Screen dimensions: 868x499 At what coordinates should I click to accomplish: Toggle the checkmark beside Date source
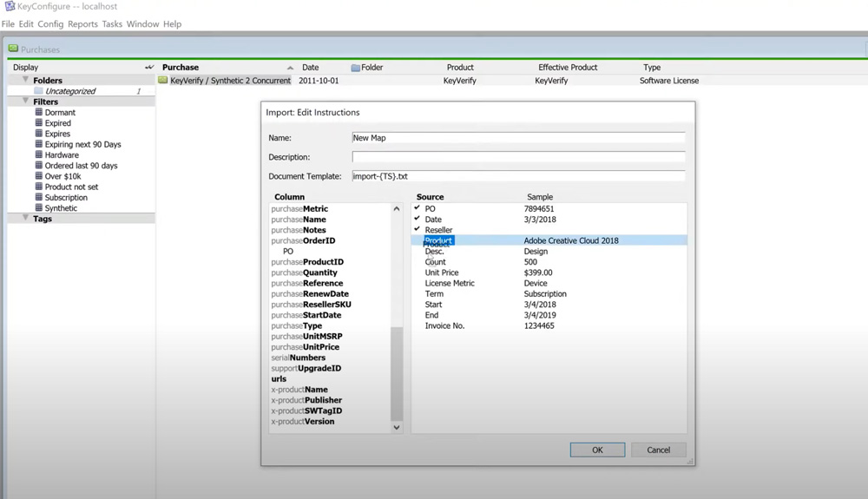[x=417, y=219]
